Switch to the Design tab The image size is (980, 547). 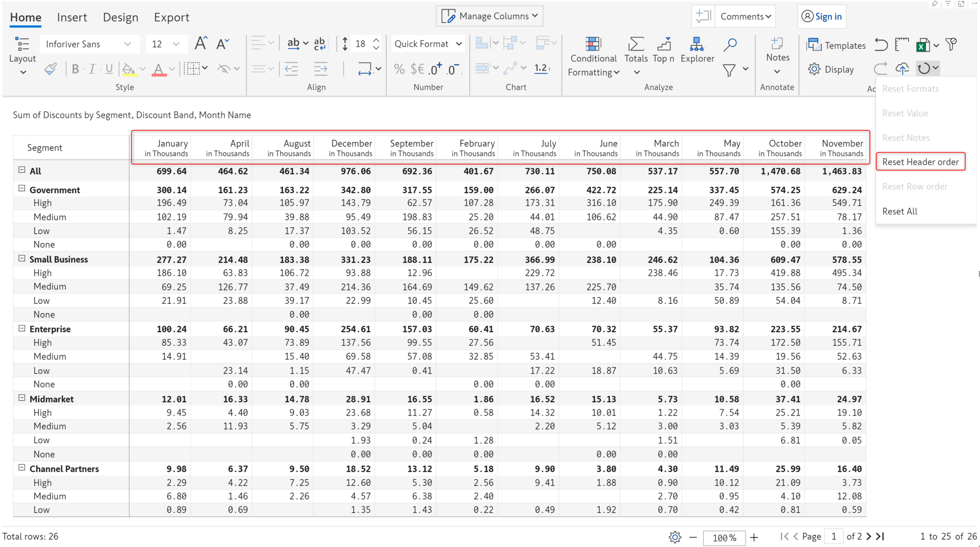[120, 17]
